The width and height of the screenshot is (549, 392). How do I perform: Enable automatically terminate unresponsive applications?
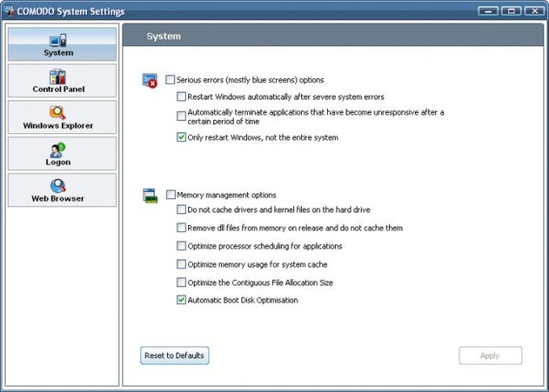click(182, 116)
